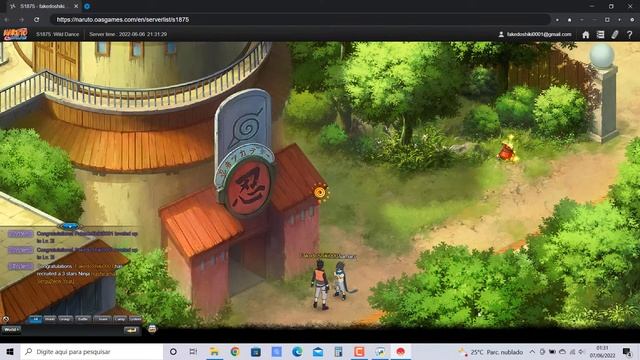Viewport: 640px width, 360px height.
Task: Go back with the browser back arrow
Action: [7, 20]
